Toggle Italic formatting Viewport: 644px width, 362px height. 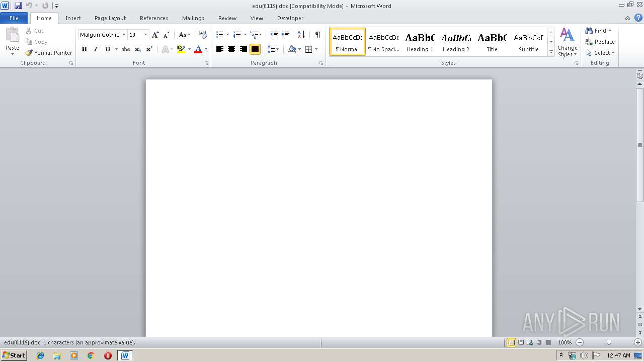(x=96, y=49)
